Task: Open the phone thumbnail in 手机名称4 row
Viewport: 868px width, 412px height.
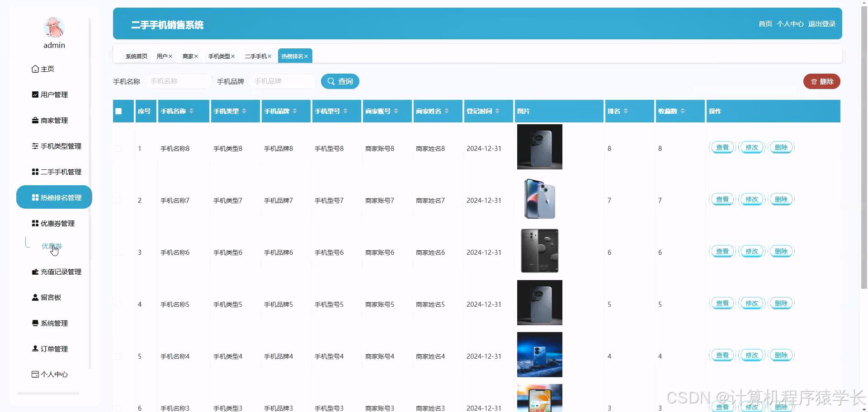Action: tap(540, 355)
